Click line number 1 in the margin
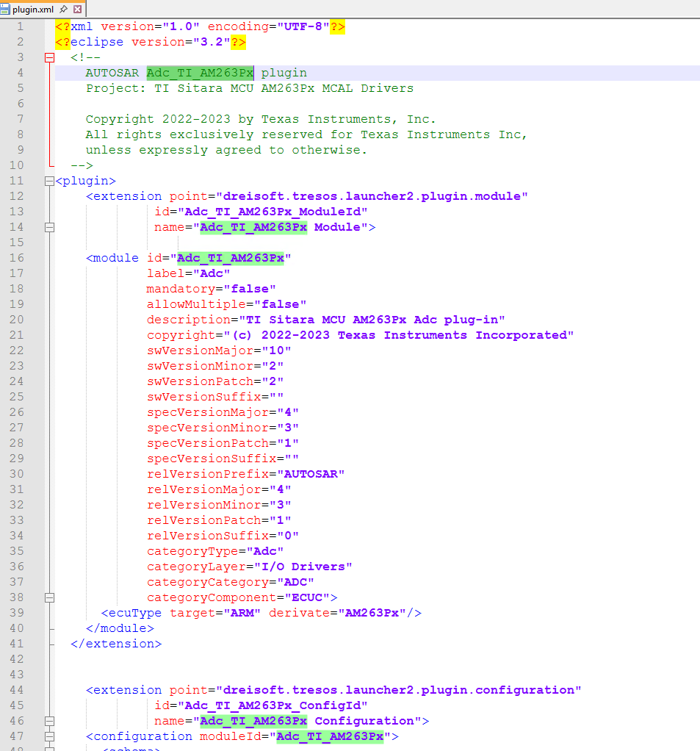Viewport: 700px width, 751px height. click(20, 26)
